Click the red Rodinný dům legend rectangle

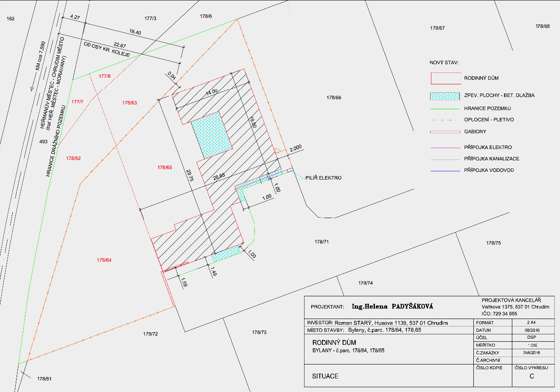pyautogui.click(x=446, y=78)
